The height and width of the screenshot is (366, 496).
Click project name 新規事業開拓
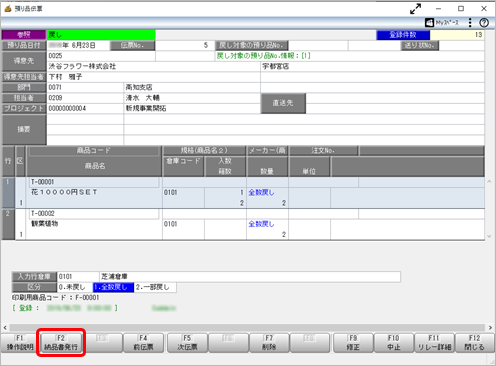146,108
